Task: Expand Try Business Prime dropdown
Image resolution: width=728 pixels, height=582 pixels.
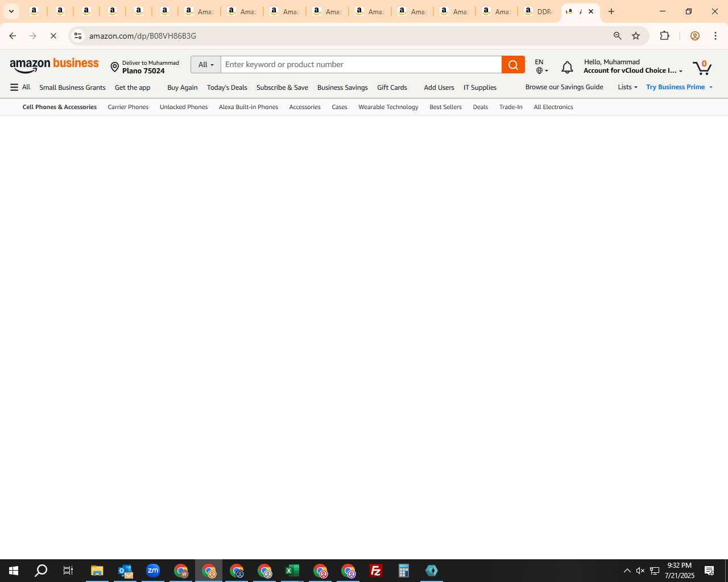Action: (679, 87)
